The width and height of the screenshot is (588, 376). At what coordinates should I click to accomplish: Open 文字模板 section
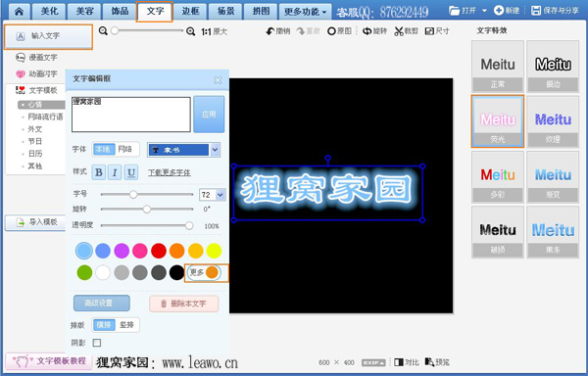pos(36,90)
